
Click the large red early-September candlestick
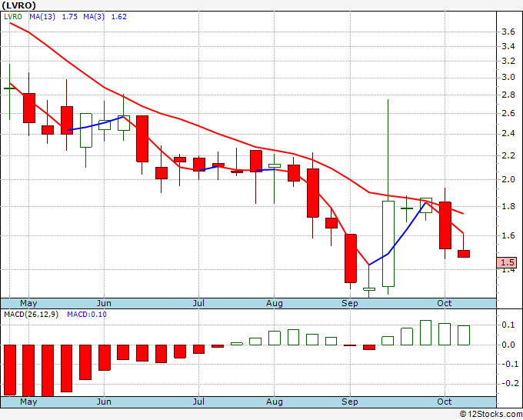[x=351, y=258]
